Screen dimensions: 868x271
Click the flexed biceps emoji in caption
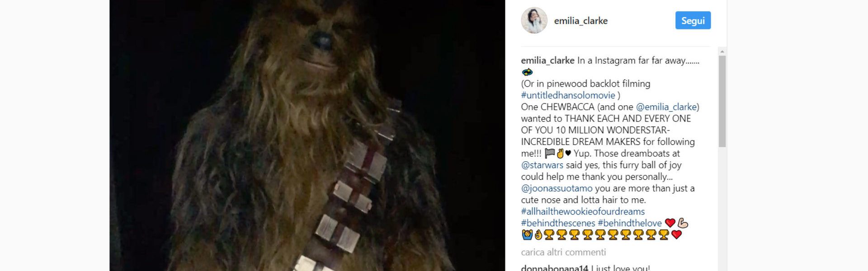[683, 223]
